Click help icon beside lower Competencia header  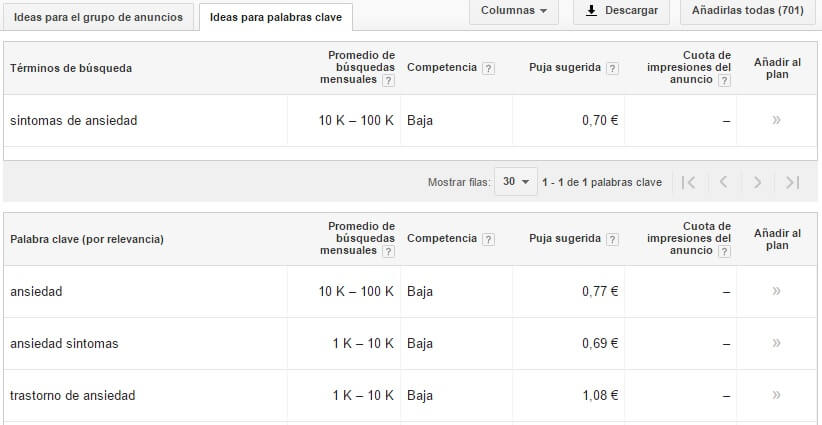pyautogui.click(x=488, y=239)
